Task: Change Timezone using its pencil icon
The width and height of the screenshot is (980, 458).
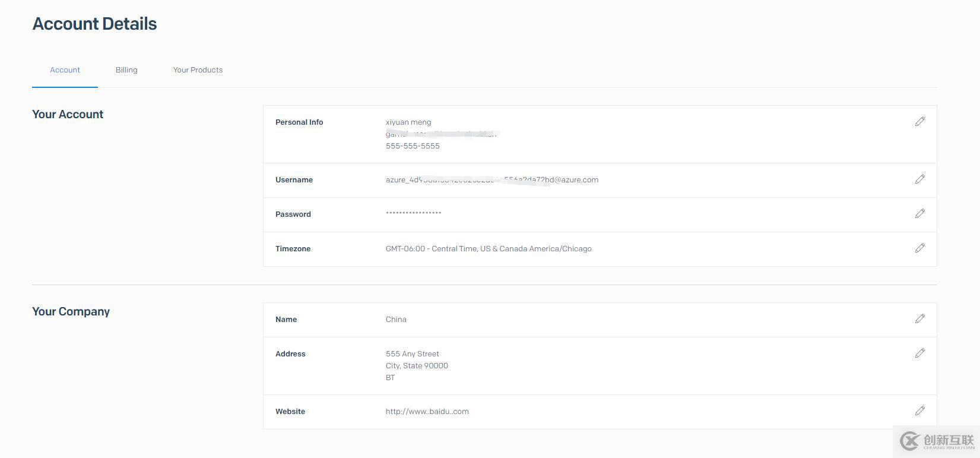Action: 919,248
